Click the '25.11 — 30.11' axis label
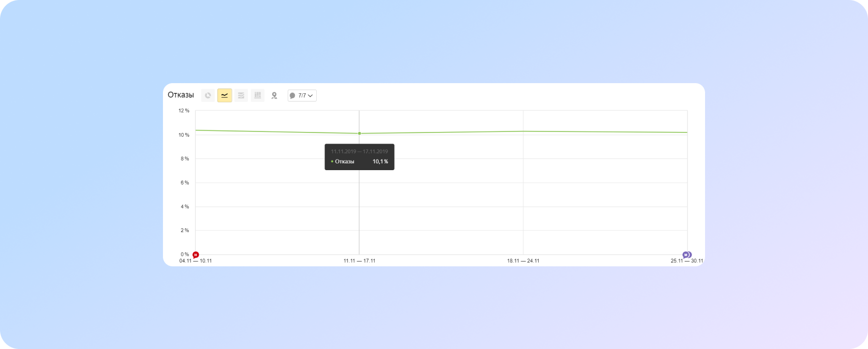The height and width of the screenshot is (349, 868). [687, 261]
